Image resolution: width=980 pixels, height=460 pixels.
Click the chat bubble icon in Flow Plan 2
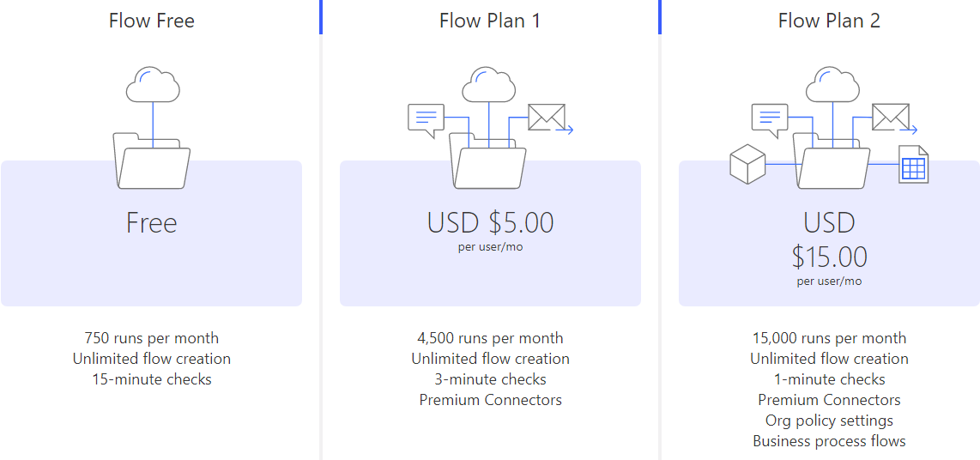coord(769,119)
